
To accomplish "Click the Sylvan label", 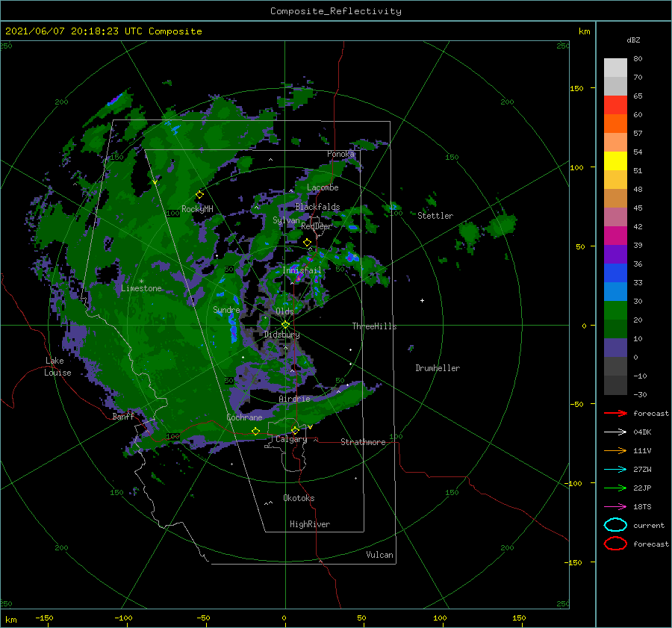I will click(286, 221).
